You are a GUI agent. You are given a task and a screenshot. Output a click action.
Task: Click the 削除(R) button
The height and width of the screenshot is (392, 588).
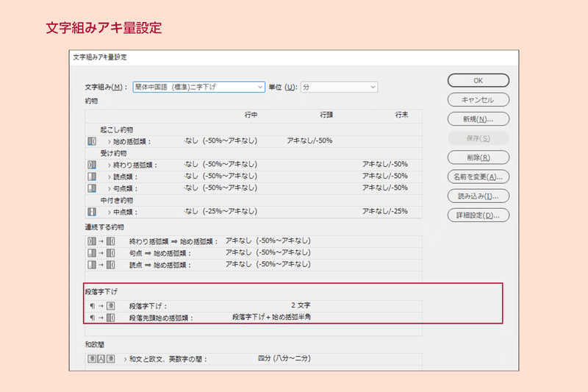(x=478, y=157)
